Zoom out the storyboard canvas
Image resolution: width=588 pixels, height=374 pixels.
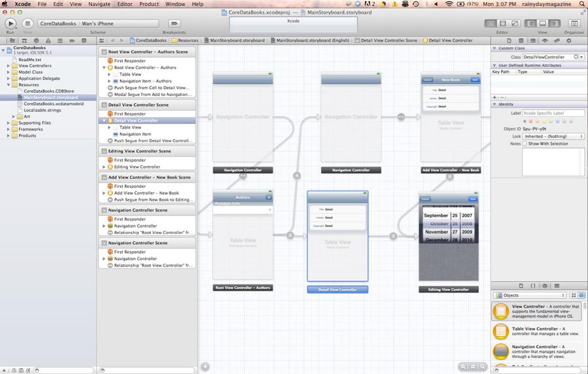click(x=463, y=367)
